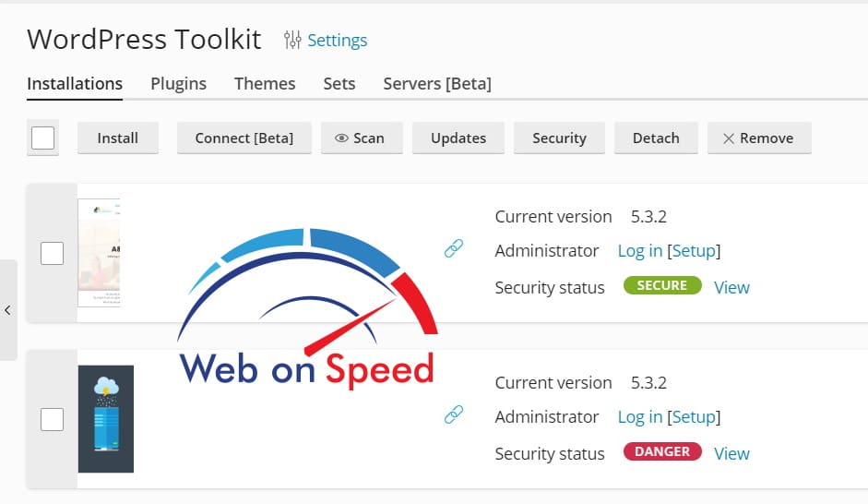Open the second installation's server thumbnail
Viewport: 868px width, 504px height.
pos(106,419)
